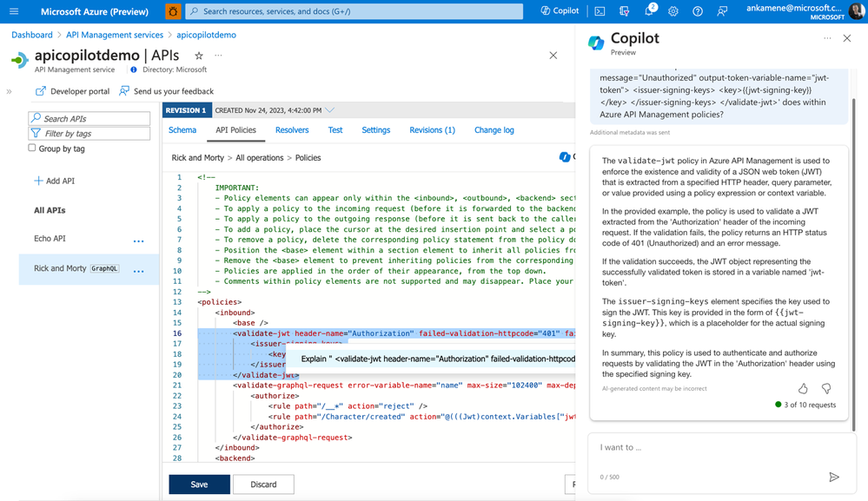868x501 pixels.
Task: Click Send us your feedback
Action: click(167, 91)
